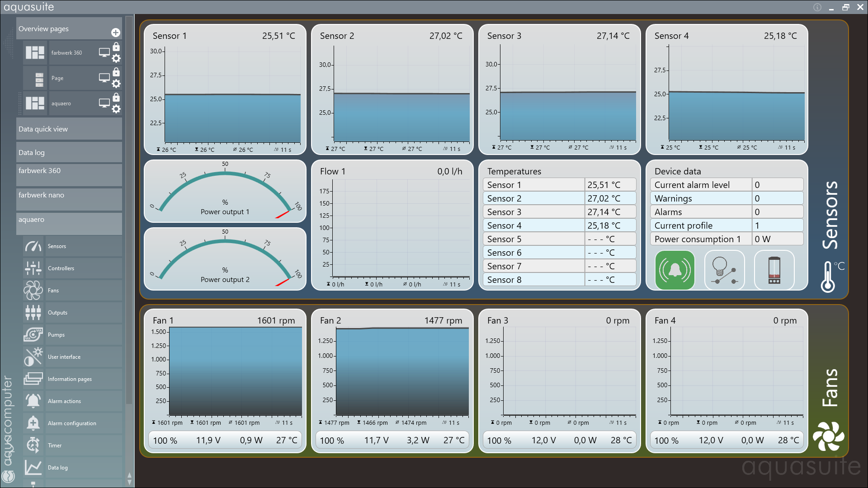868x488 pixels.
Task: Expand the Overview pages section header
Action: [x=69, y=28]
